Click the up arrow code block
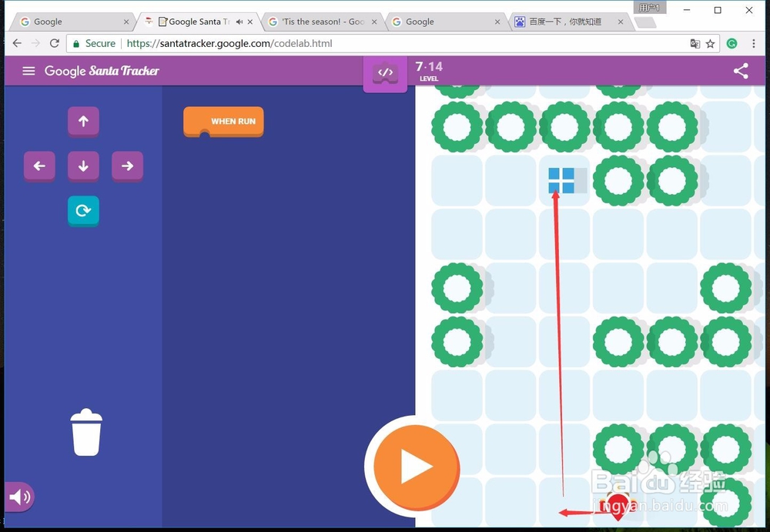This screenshot has height=532, width=770. click(x=83, y=122)
